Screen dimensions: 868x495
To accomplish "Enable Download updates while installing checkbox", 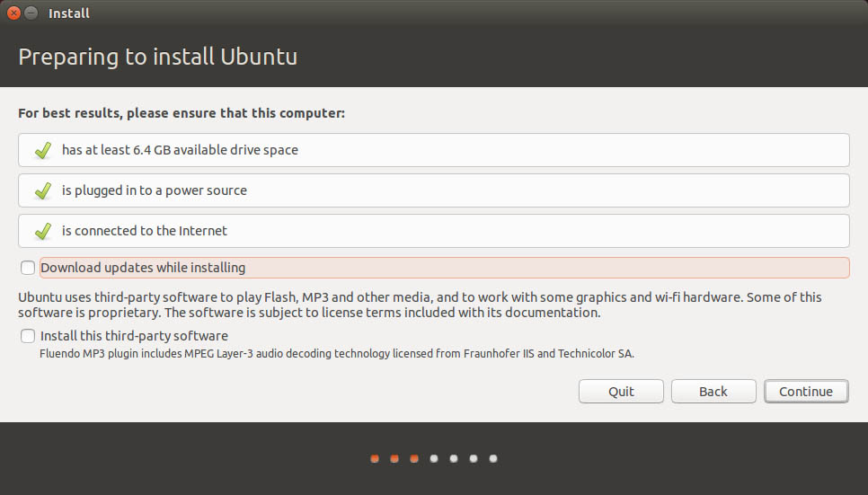I will coord(28,268).
